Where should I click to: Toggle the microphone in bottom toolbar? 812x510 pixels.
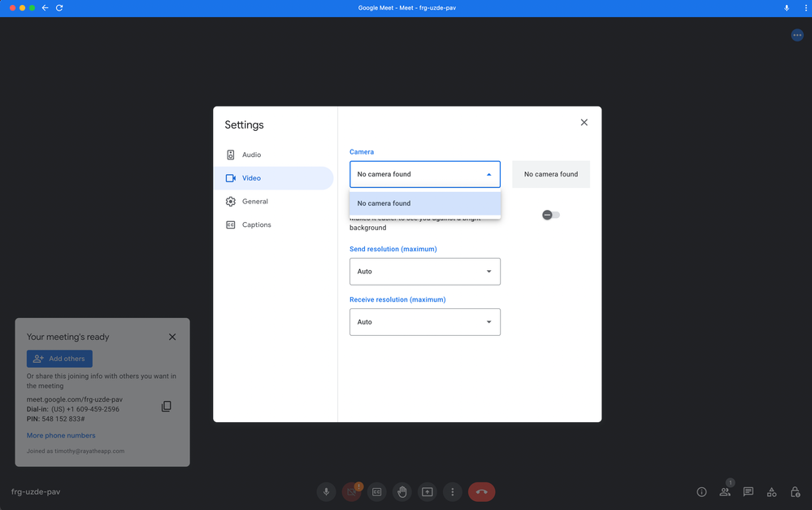pos(326,491)
